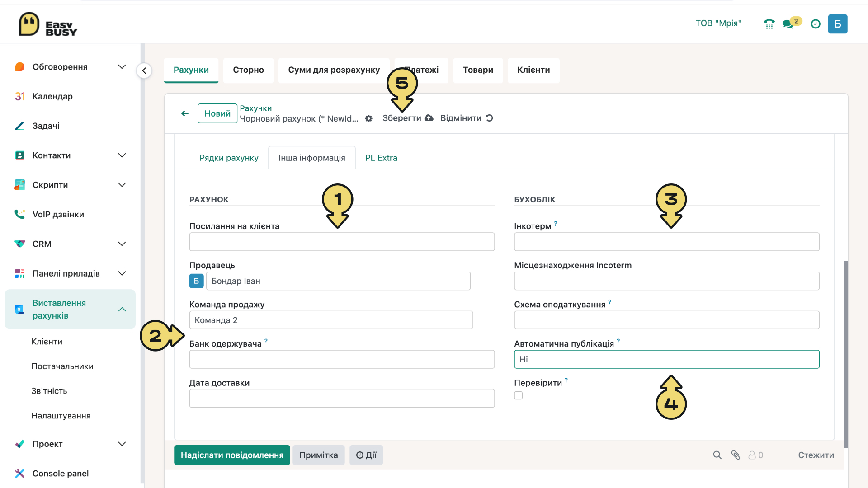868x488 pixels.
Task: Expand the CRM menu chevron
Action: point(122,244)
